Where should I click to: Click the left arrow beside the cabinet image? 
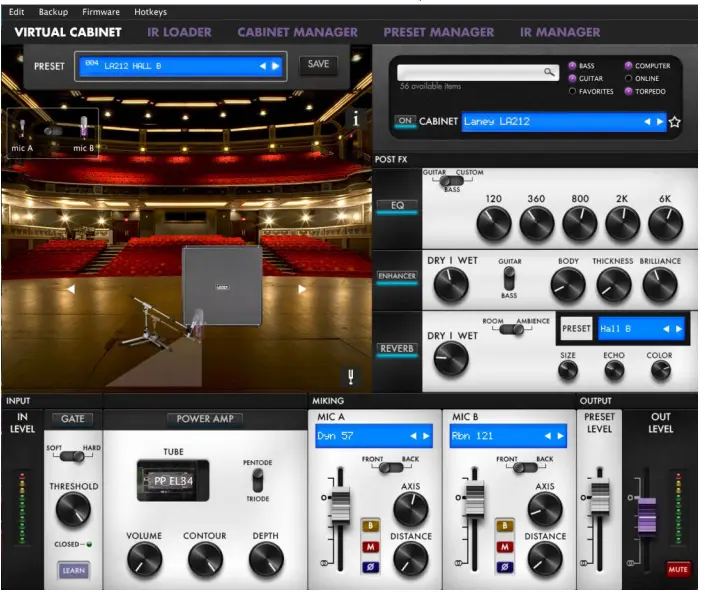click(x=71, y=289)
